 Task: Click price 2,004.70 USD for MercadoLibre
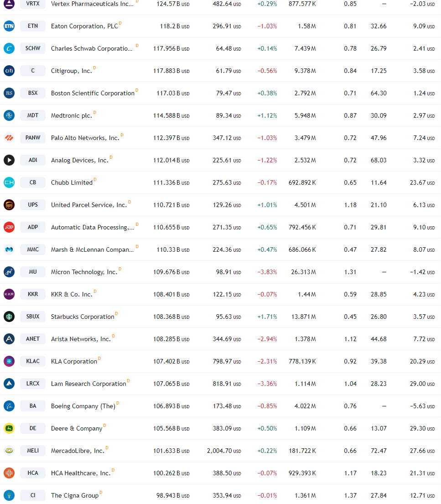224,451
